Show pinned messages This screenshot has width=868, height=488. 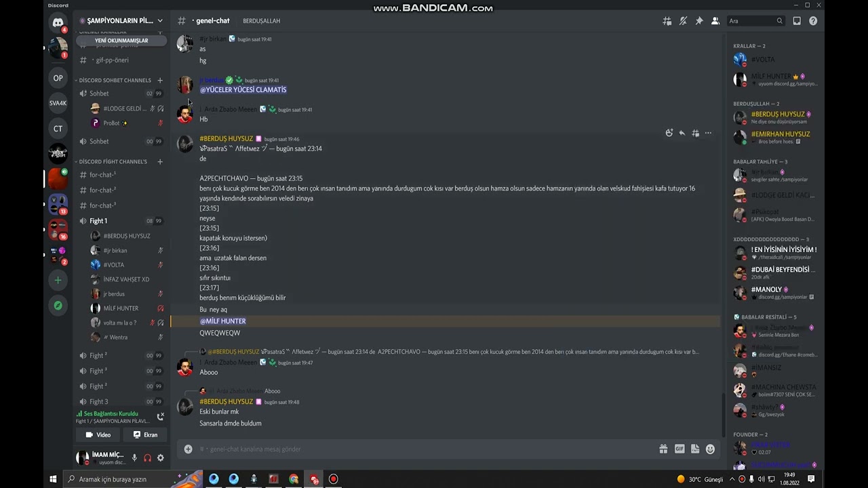point(699,21)
